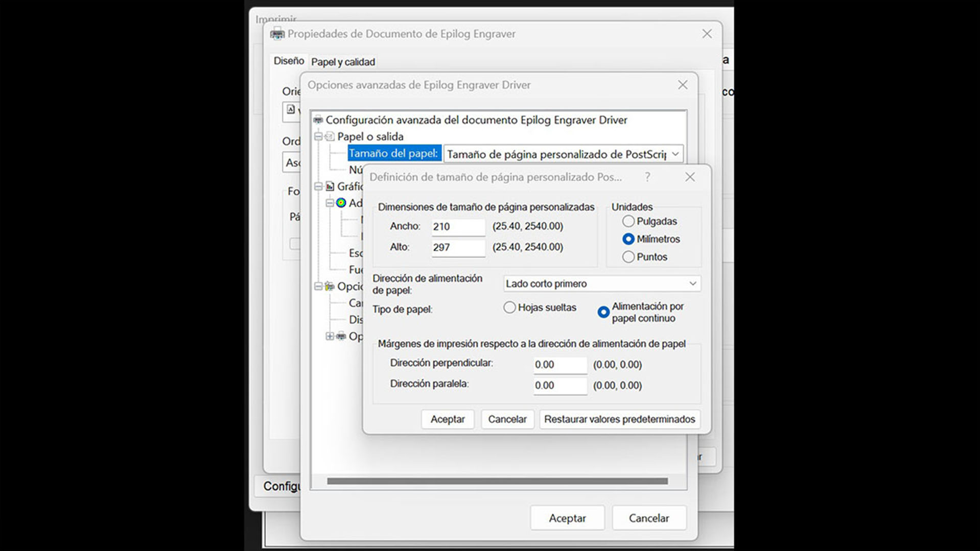The height and width of the screenshot is (551, 980).
Task: Select the Papel o salida tree item
Action: tap(370, 136)
